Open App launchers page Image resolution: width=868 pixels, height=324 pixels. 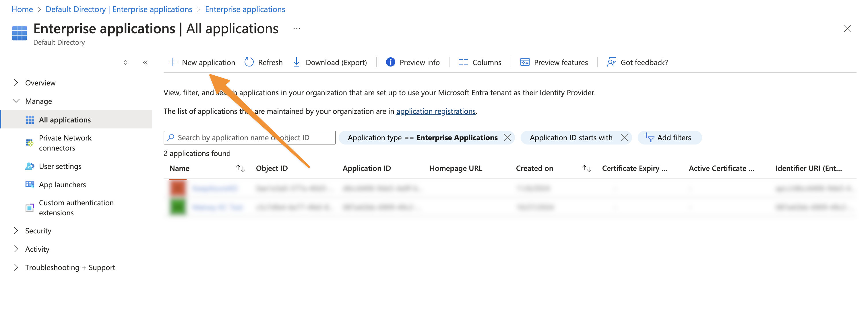(x=62, y=184)
